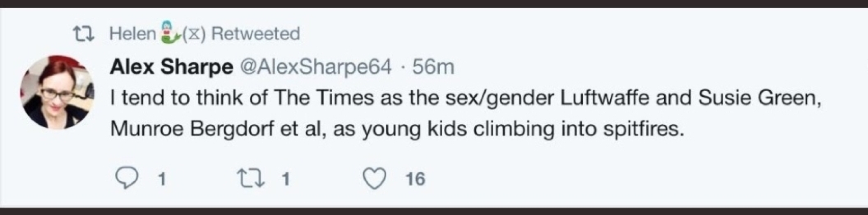
Task: Click the word 'spitfires' ending the tweet
Action: (643, 129)
